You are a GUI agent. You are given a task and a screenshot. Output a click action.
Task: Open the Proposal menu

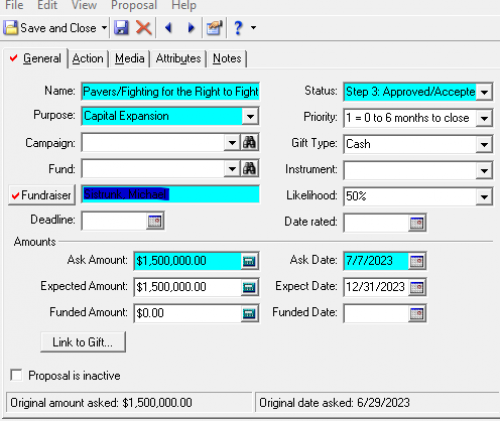pos(134,5)
